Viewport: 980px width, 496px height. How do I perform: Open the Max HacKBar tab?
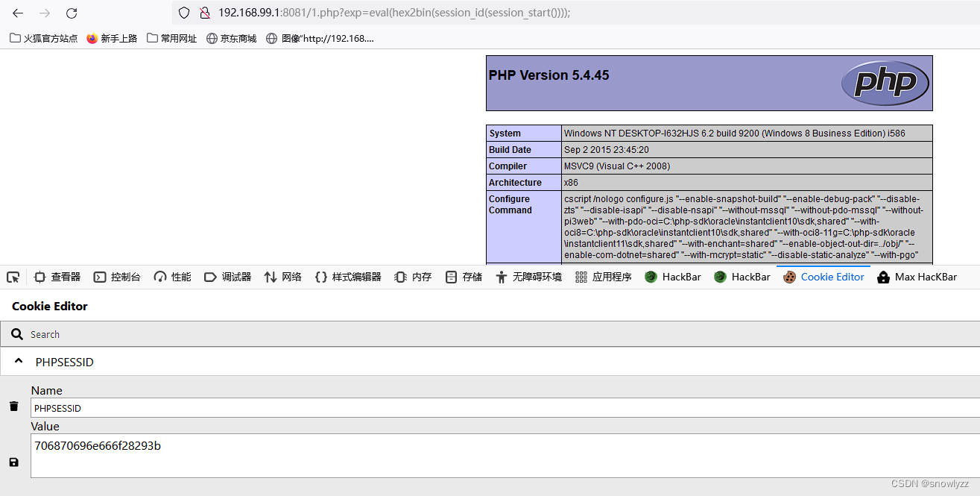pos(917,277)
